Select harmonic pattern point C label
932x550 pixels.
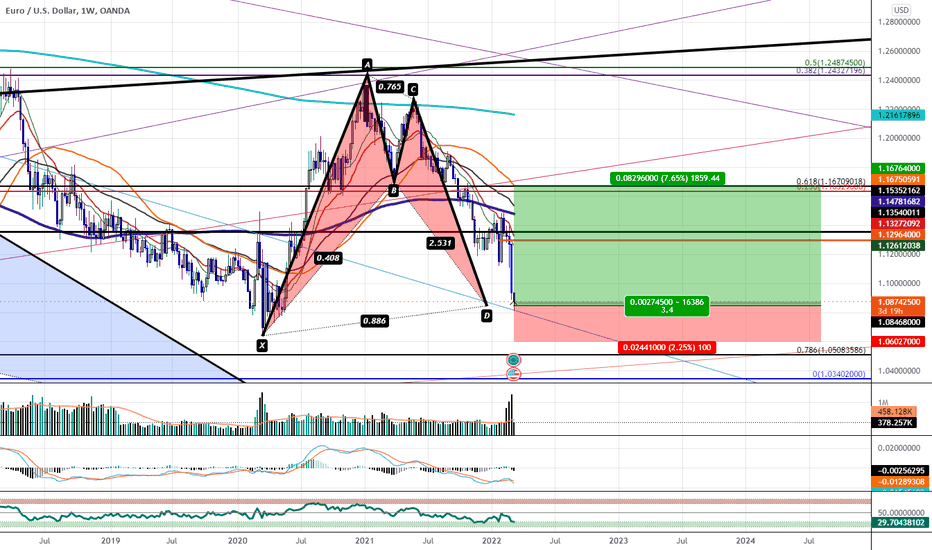413,90
